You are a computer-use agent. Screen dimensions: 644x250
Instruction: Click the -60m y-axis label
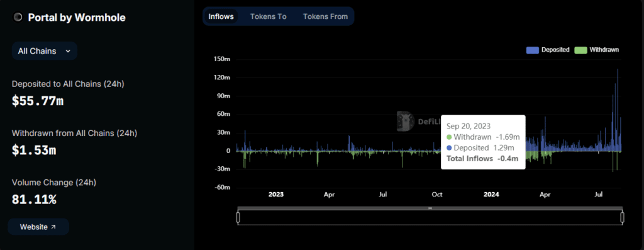point(222,188)
